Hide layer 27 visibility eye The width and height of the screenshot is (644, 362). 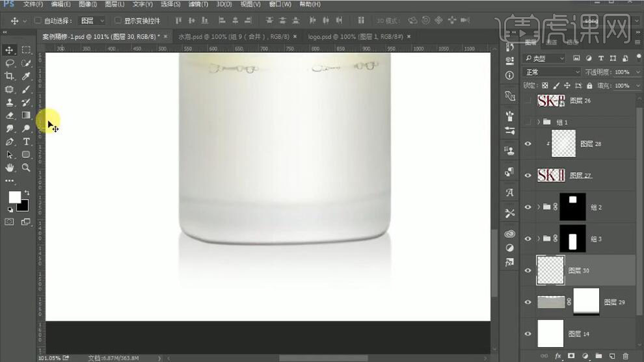click(x=528, y=175)
